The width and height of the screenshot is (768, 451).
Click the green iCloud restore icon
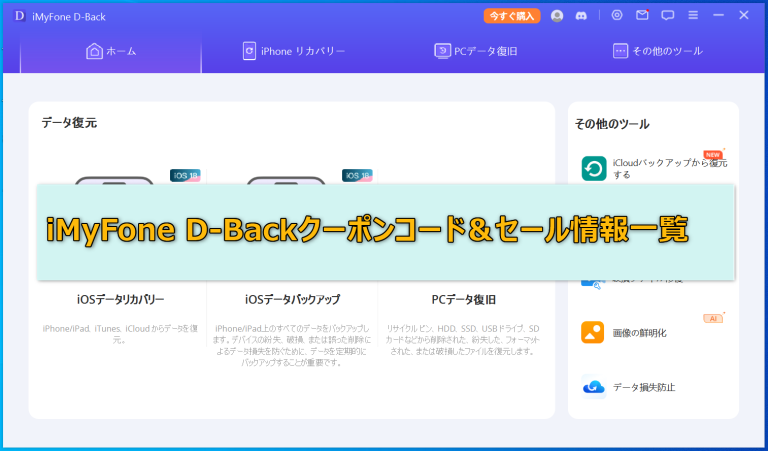pyautogui.click(x=594, y=168)
